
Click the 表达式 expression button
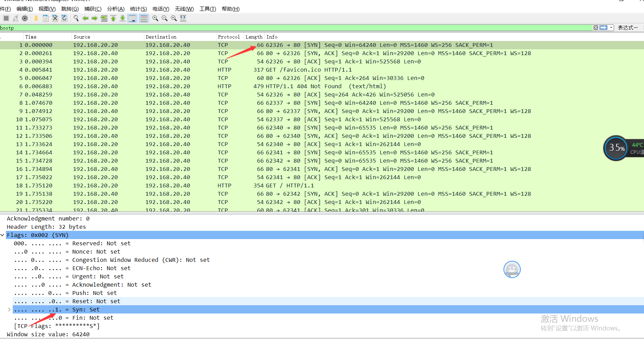[x=627, y=28]
